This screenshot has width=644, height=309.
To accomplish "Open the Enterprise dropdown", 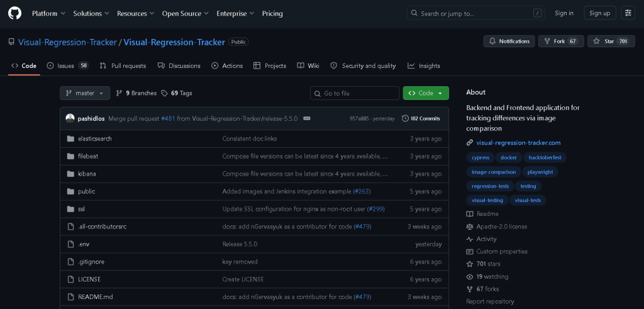I will pyautogui.click(x=235, y=14).
